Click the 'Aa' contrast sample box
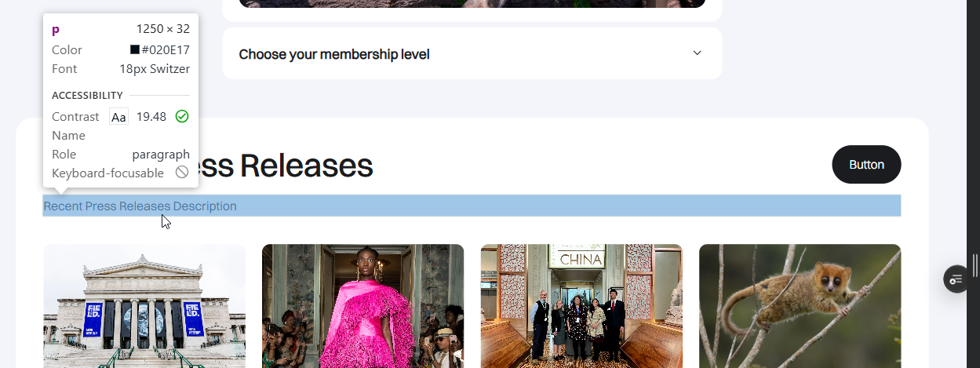Screen dimensions: 980x368 [118, 117]
